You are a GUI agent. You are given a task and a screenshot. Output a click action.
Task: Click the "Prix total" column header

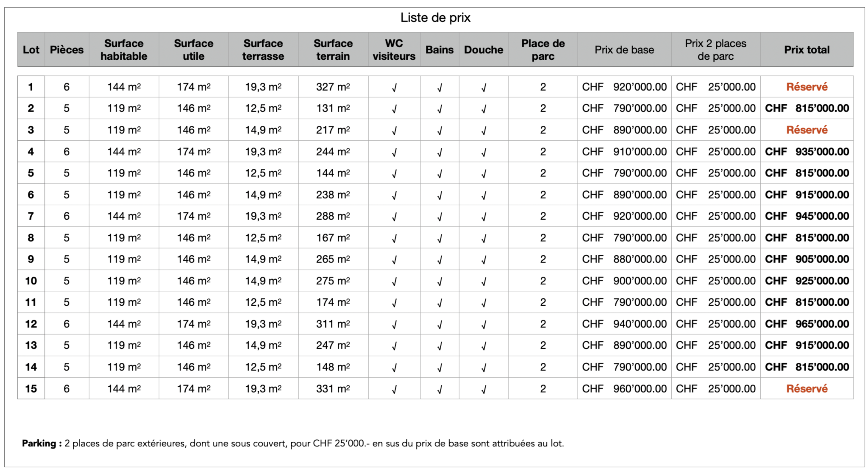point(807,50)
